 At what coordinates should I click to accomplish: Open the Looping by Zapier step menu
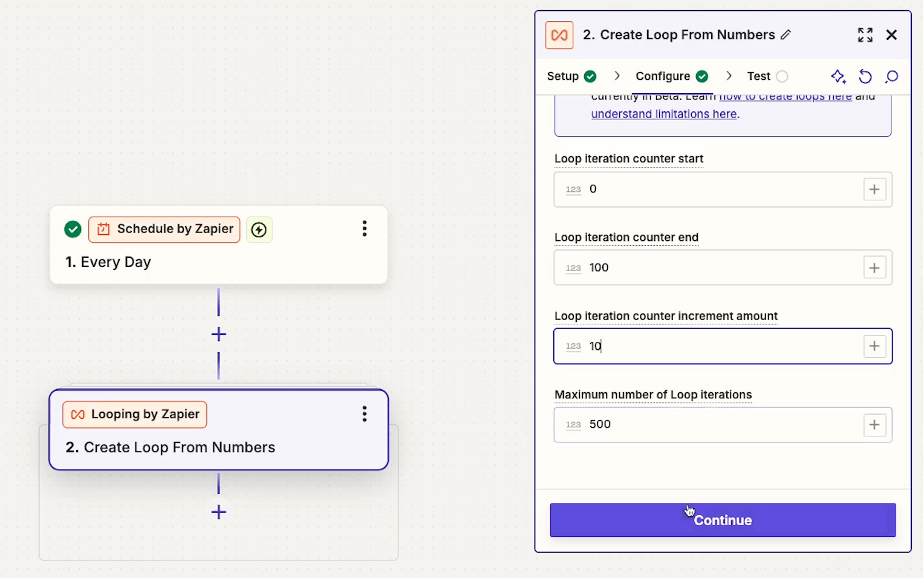364,414
